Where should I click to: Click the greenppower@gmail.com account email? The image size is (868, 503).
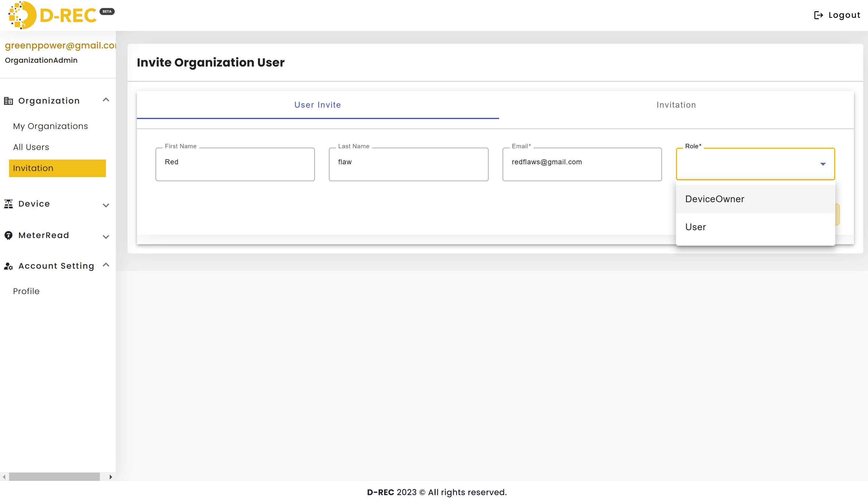click(60, 46)
